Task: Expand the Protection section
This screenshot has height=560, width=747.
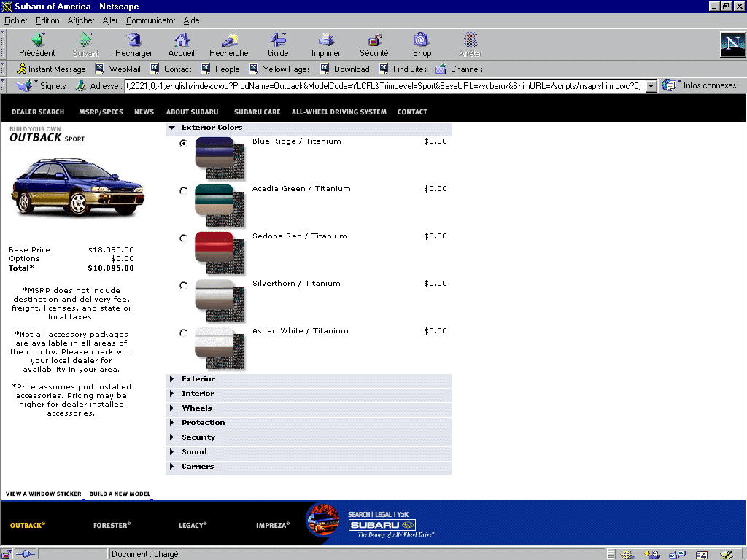Action: tap(171, 422)
